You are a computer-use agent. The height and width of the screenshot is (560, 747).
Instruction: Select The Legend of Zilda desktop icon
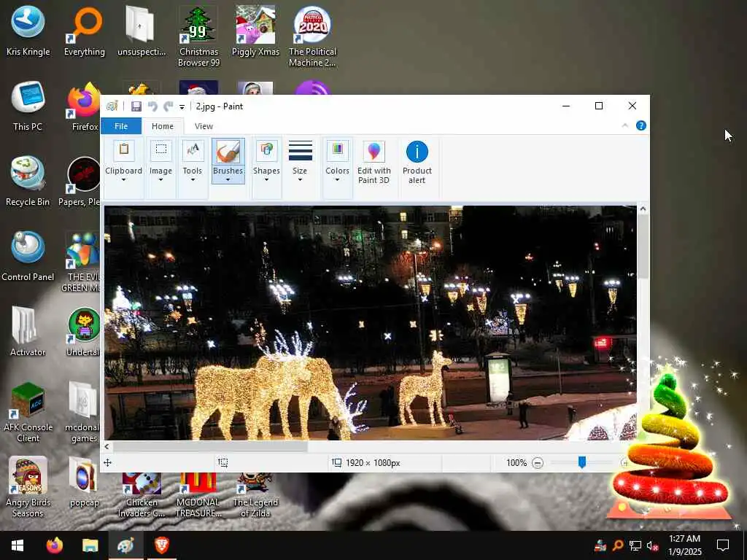click(255, 495)
